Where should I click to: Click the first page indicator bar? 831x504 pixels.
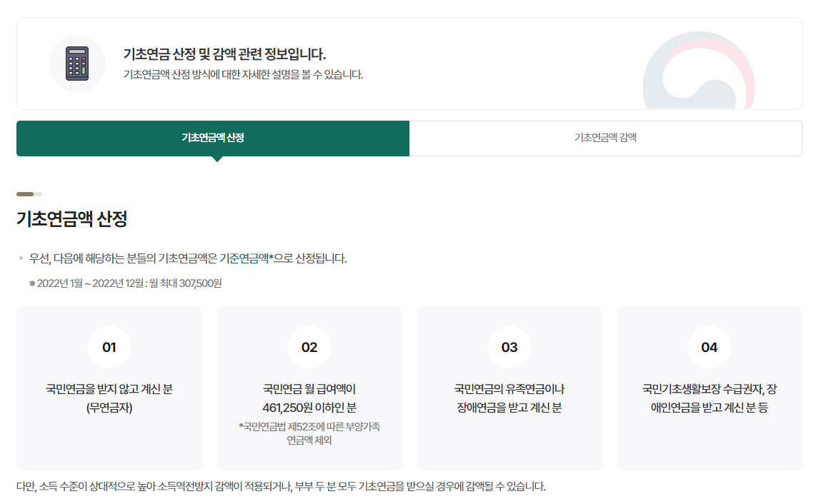[x=26, y=193]
